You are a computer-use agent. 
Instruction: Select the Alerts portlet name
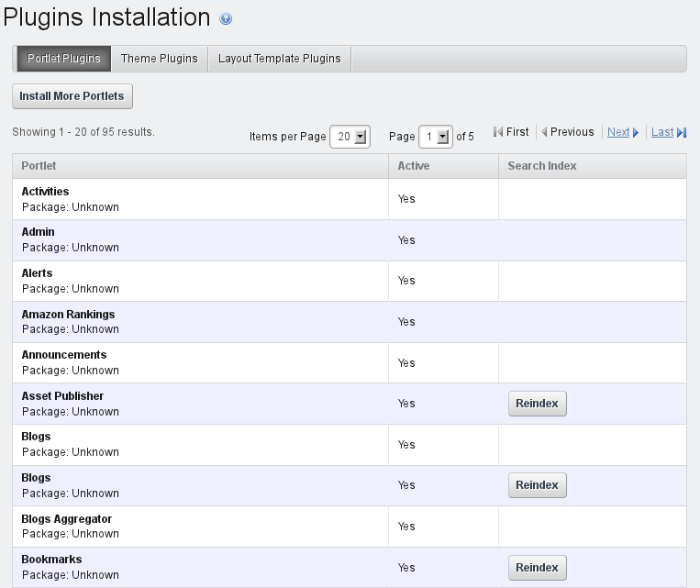(x=37, y=273)
